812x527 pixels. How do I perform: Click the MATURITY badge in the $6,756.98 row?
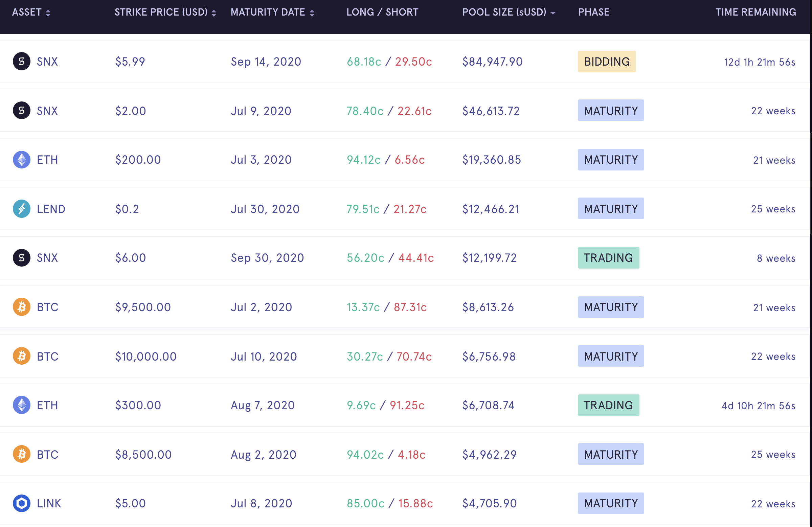point(611,356)
